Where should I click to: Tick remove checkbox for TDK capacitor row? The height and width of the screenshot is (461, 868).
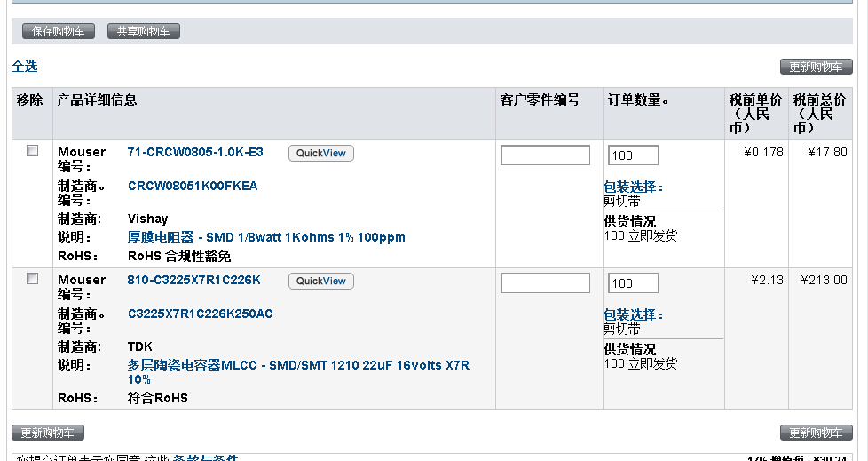click(33, 279)
